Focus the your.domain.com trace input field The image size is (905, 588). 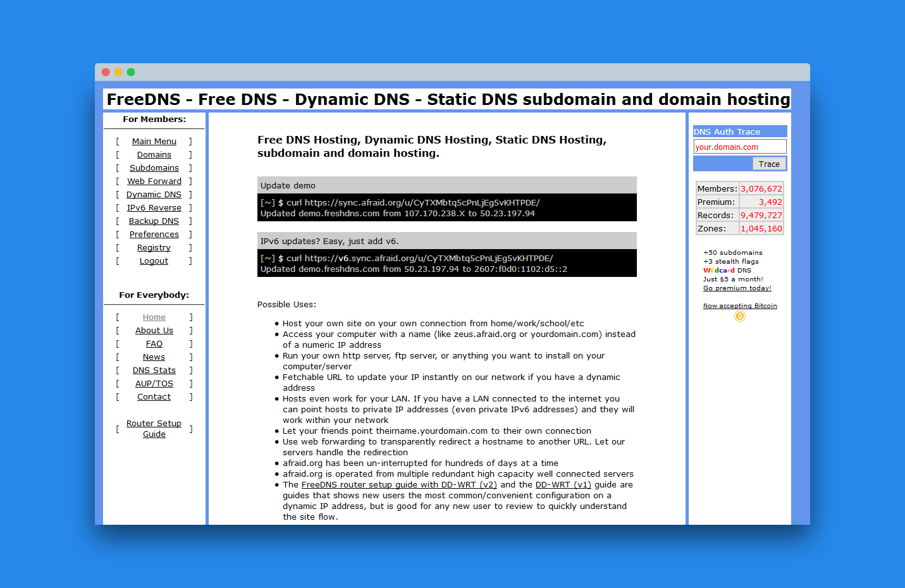740,147
